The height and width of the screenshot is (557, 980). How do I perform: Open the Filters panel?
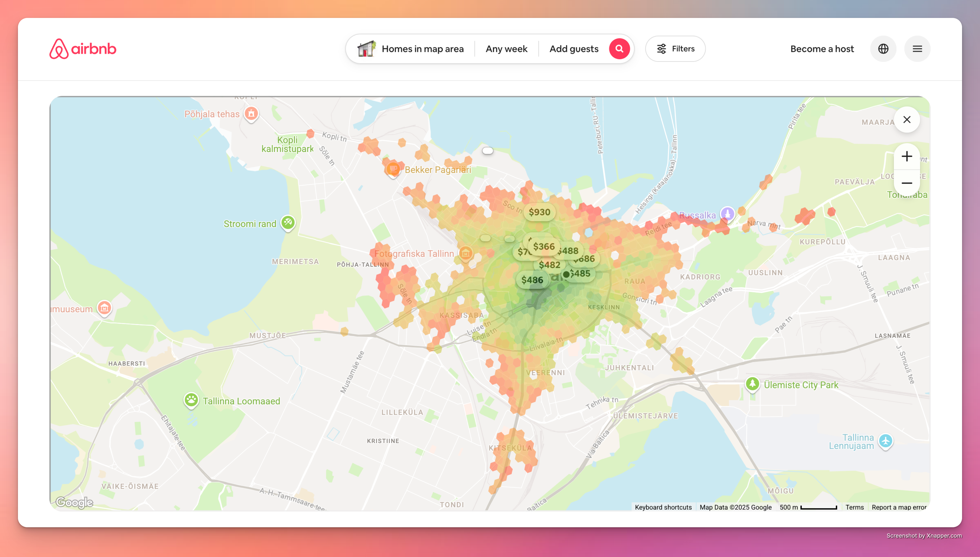pos(675,49)
